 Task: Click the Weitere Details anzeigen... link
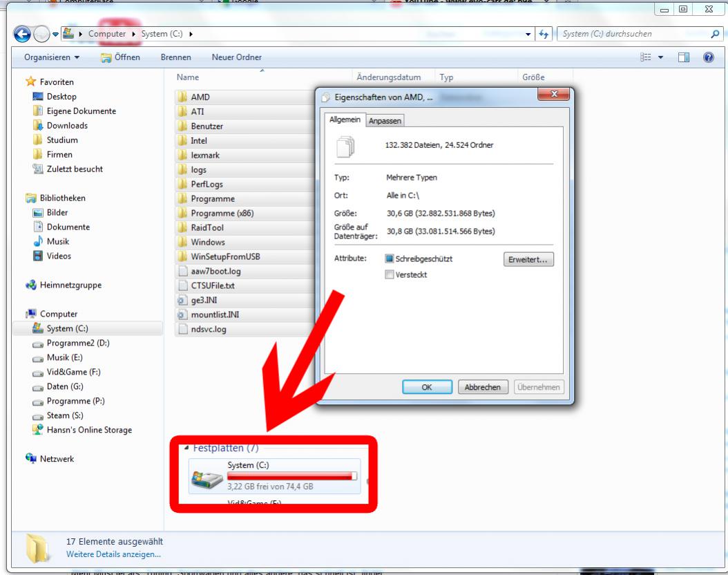(113, 554)
